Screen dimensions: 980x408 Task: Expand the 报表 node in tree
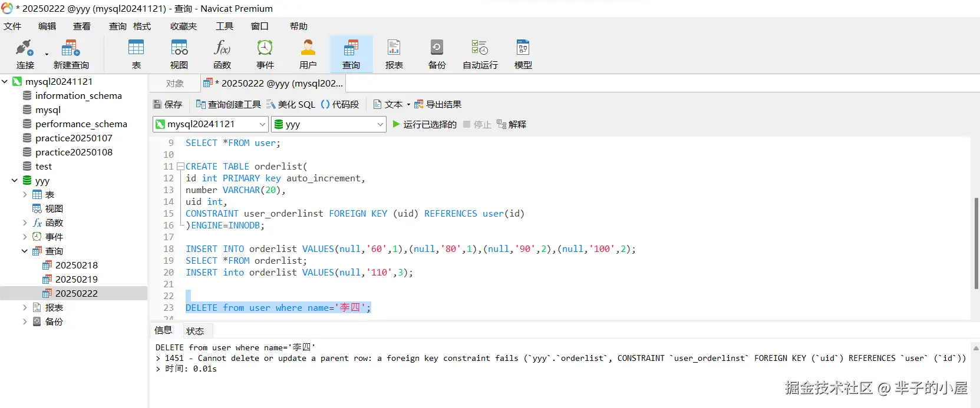pyautogui.click(x=25, y=307)
